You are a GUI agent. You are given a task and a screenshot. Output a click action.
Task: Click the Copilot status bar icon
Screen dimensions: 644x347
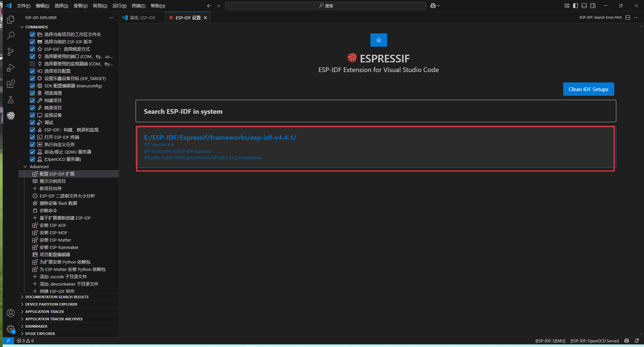(627, 341)
